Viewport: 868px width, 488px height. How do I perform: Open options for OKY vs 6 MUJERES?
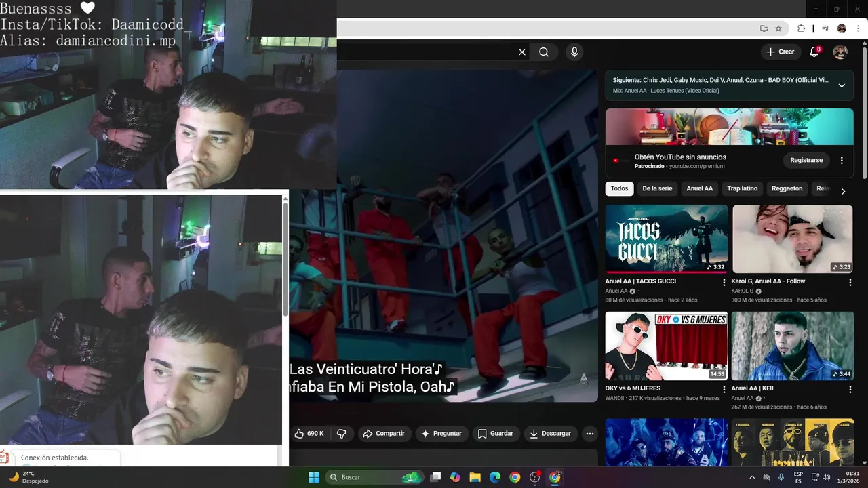724,390
